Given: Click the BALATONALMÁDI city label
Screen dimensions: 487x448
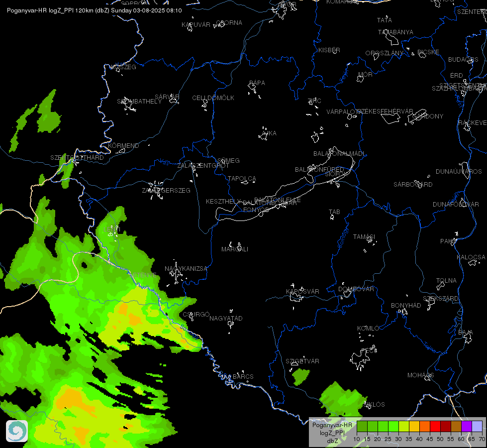Looking at the screenshot, I should click(x=339, y=154).
